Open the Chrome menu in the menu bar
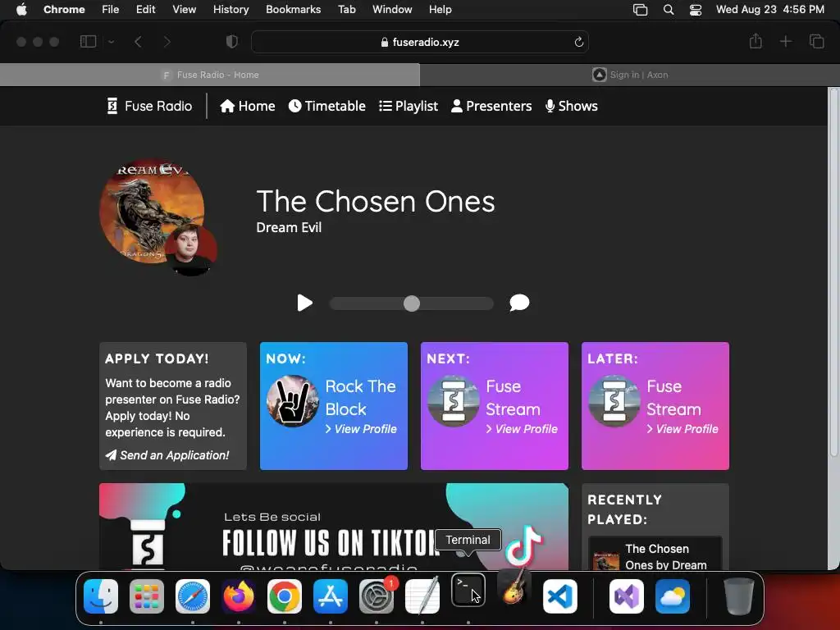Viewport: 840px width, 630px height. coord(64,9)
